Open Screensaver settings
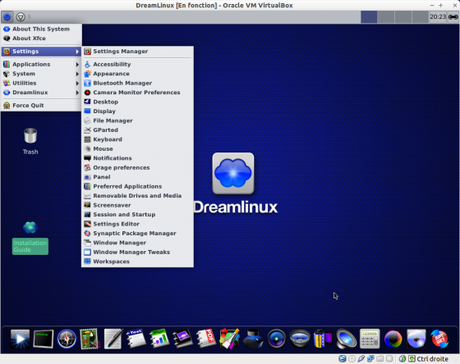This screenshot has width=460, height=364. [x=137, y=205]
